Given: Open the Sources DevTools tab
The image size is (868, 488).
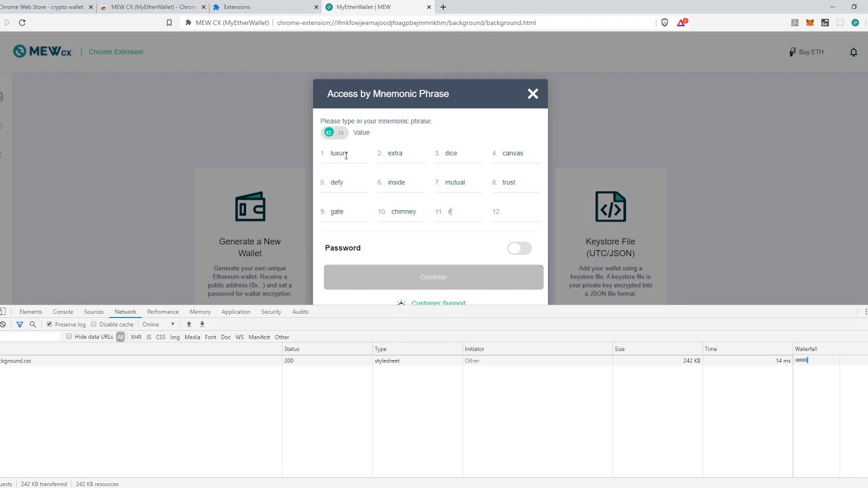Looking at the screenshot, I should [x=94, y=312].
